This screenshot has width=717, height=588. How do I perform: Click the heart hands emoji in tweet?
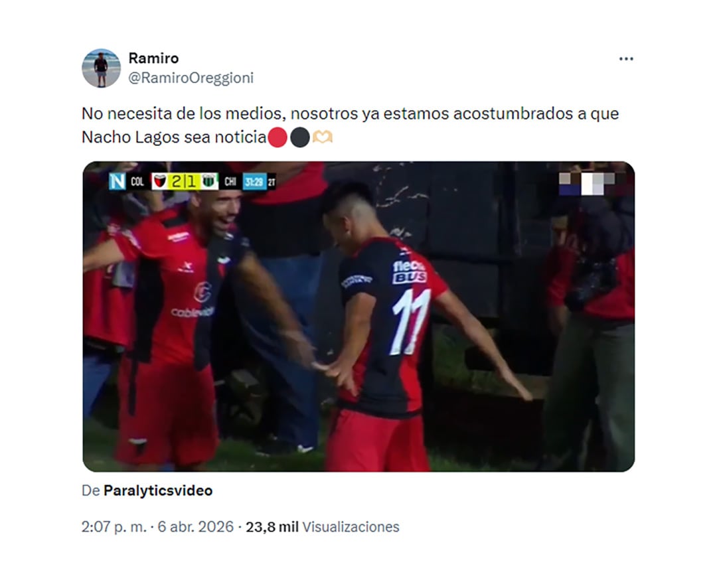coord(323,137)
